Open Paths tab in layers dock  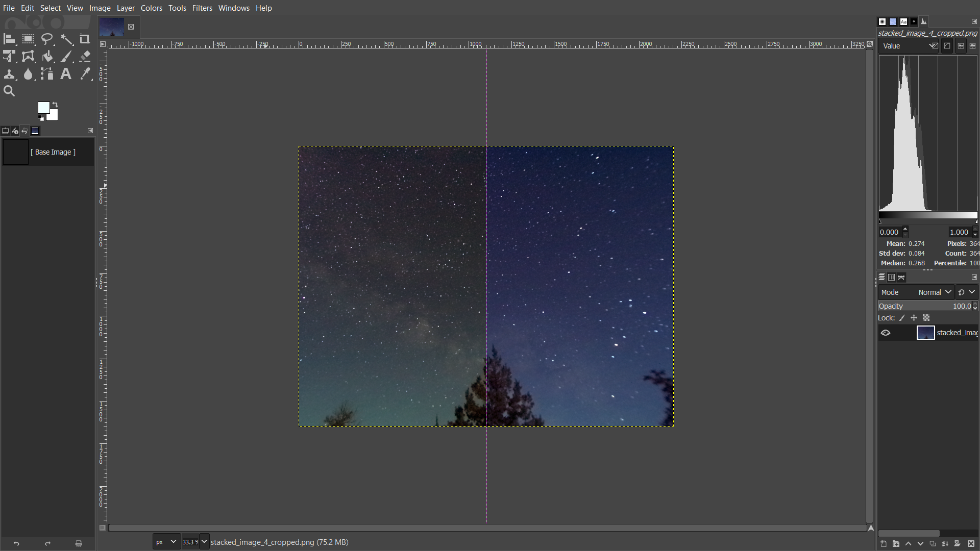[901, 278]
